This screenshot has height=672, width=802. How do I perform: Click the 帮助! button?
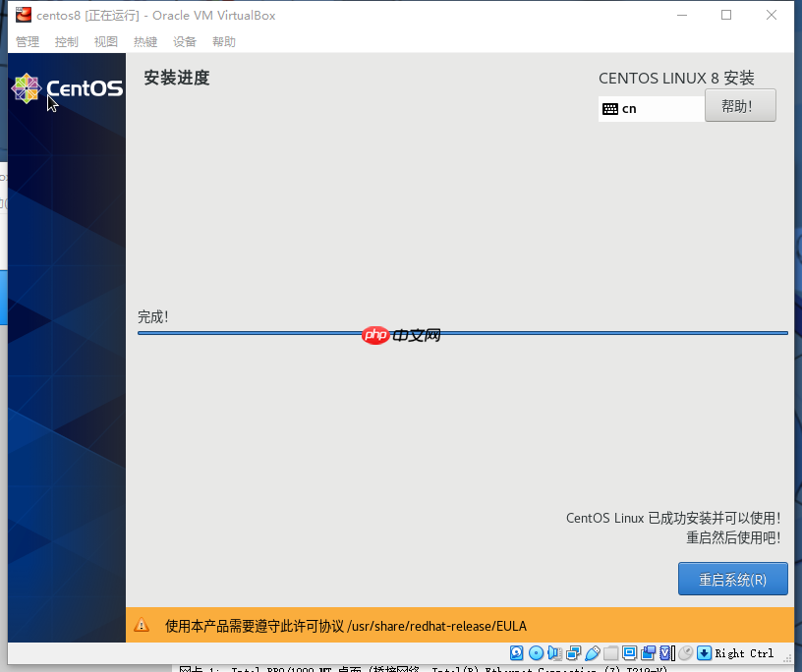click(740, 105)
